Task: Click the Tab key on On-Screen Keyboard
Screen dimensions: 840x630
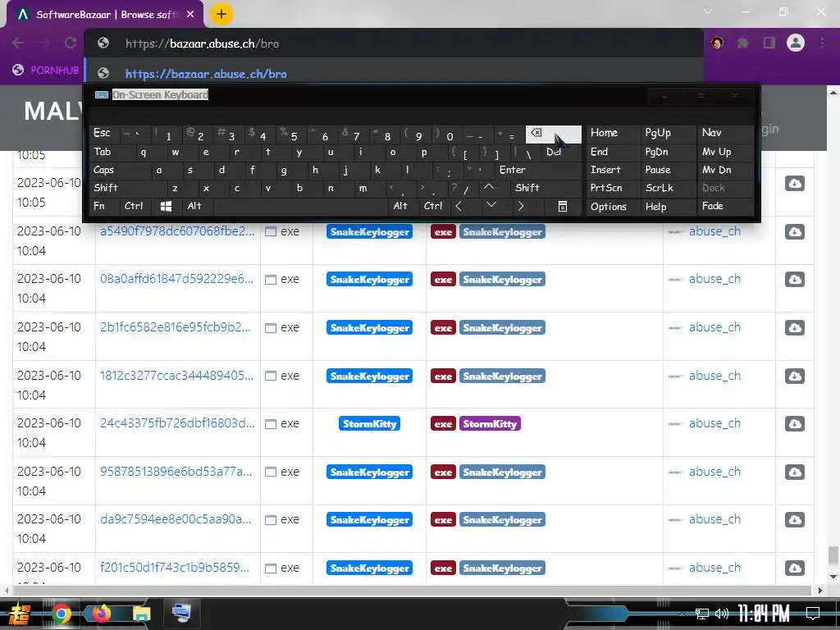Action: (109, 152)
